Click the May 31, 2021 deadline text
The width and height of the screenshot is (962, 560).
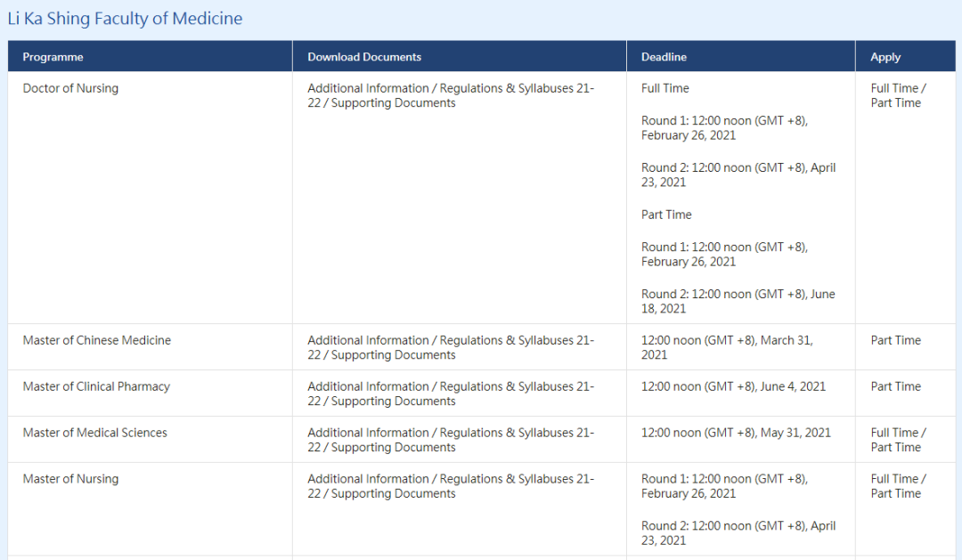[x=737, y=433]
